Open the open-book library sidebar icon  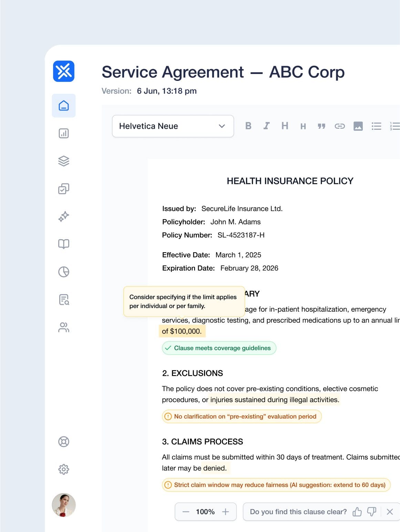(64, 244)
